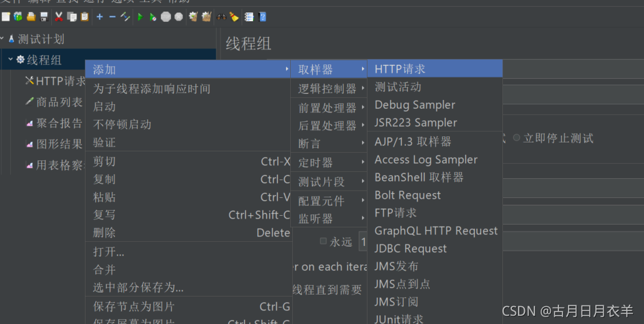Click the Paste clipboard icon

[x=85, y=17]
